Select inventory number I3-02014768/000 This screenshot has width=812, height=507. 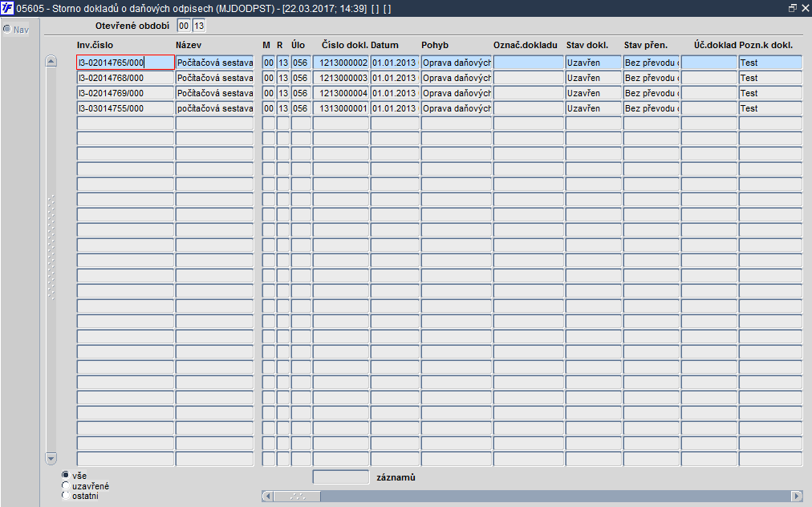tap(125, 78)
